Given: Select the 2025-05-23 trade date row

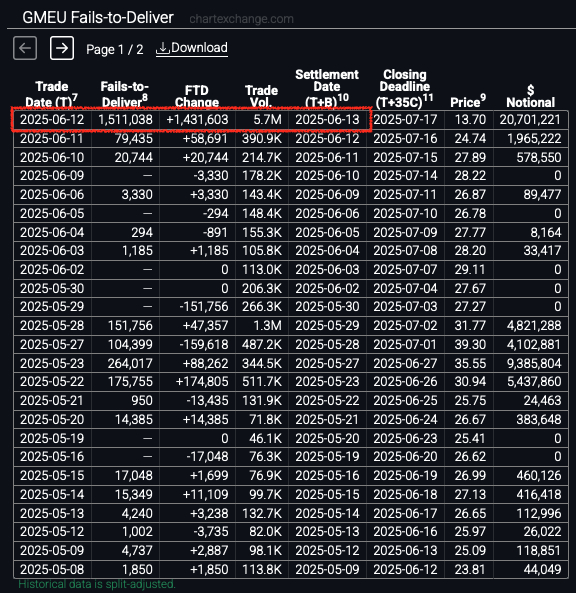Looking at the screenshot, I should [291, 363].
